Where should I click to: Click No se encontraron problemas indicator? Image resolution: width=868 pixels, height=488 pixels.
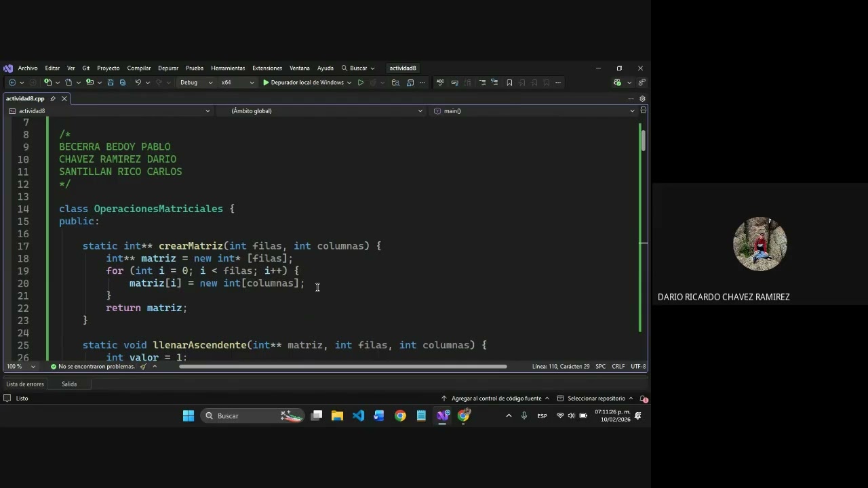92,367
